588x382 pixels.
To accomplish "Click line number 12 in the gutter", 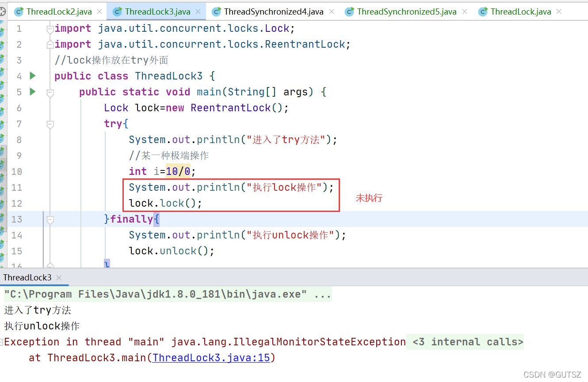I will click(x=16, y=203).
